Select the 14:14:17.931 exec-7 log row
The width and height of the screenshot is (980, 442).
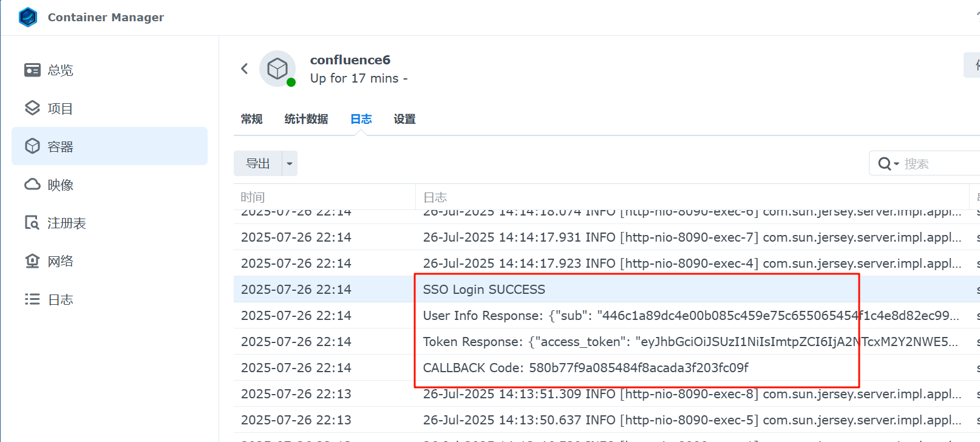(x=607, y=237)
